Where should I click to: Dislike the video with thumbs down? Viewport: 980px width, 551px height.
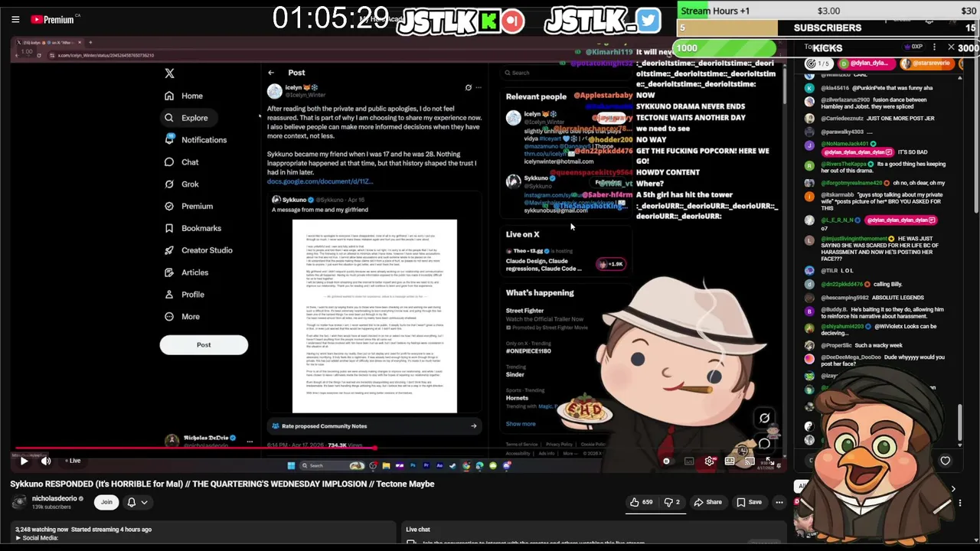[671, 502]
